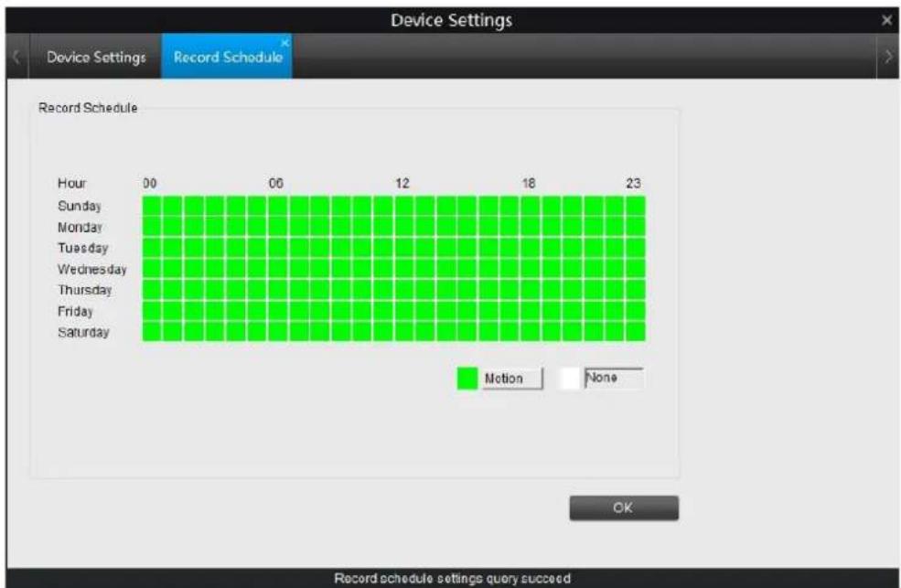901x588 pixels.
Task: Toggle the Tuesday hour 12 schedule cell
Action: (404, 248)
